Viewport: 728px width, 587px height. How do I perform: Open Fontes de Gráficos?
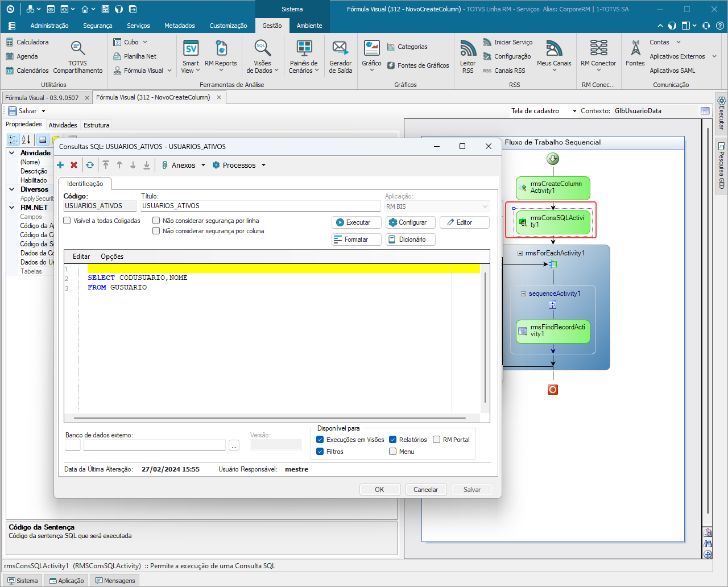point(418,65)
